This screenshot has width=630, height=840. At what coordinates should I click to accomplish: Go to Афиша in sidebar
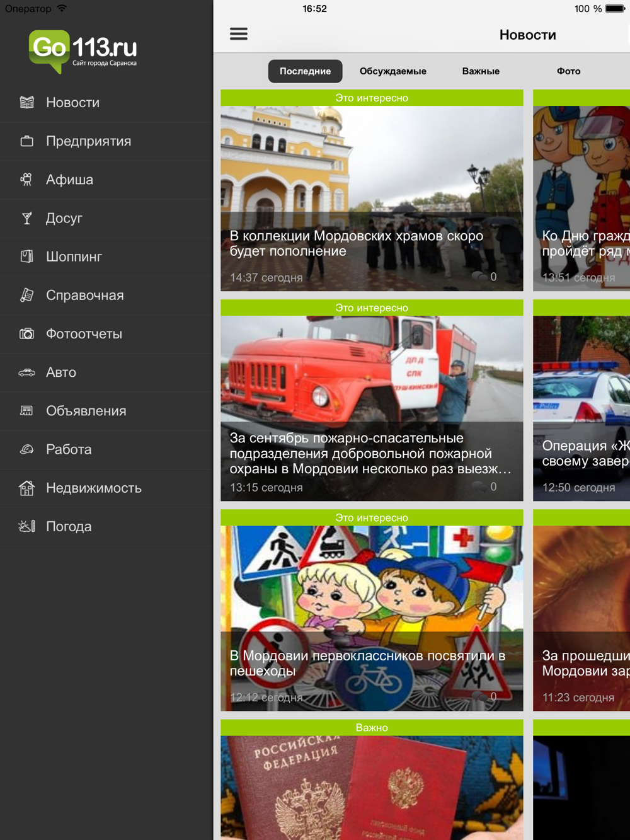tap(106, 180)
